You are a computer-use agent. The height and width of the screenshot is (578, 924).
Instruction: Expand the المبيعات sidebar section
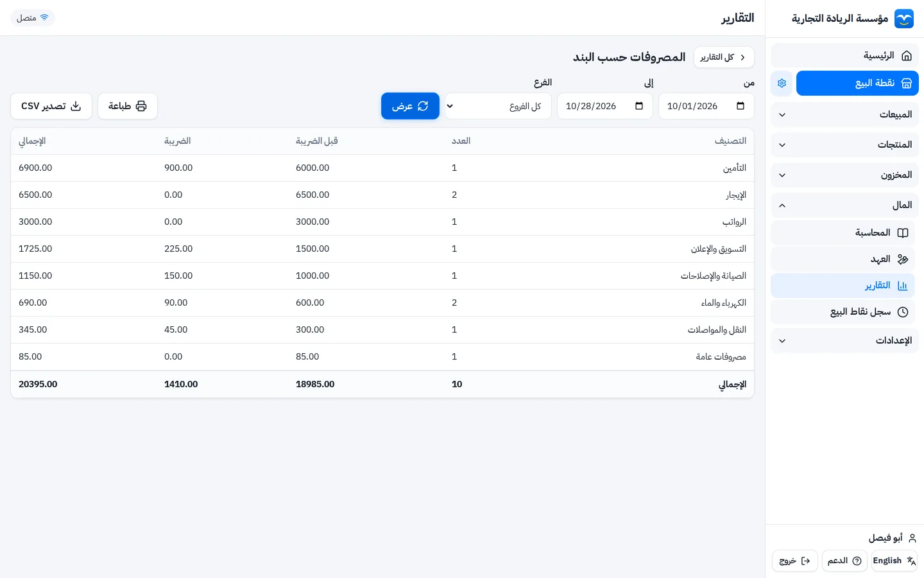tap(844, 115)
